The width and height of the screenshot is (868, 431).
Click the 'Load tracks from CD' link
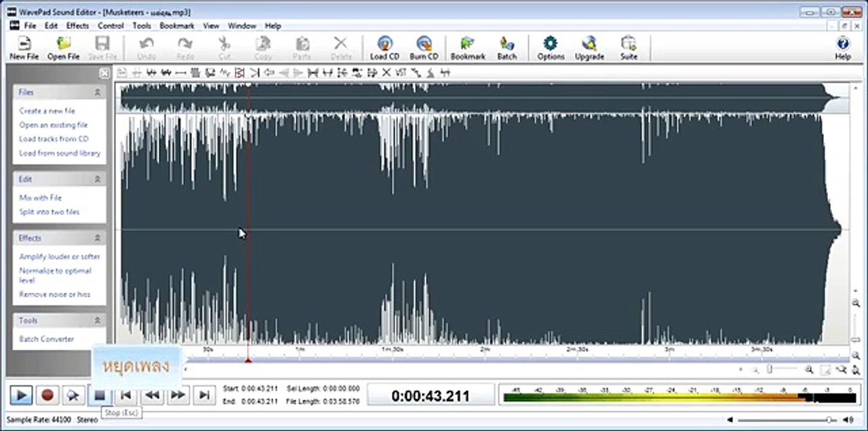(x=54, y=139)
